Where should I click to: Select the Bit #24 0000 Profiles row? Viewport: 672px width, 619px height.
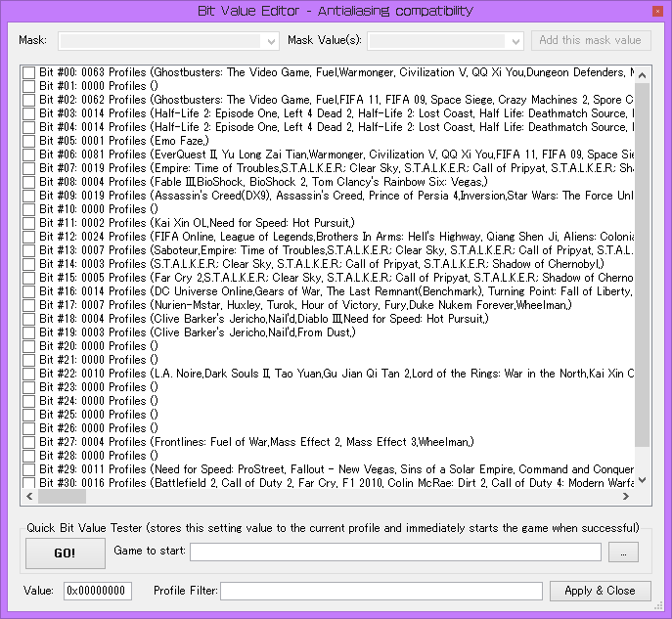tap(99, 401)
